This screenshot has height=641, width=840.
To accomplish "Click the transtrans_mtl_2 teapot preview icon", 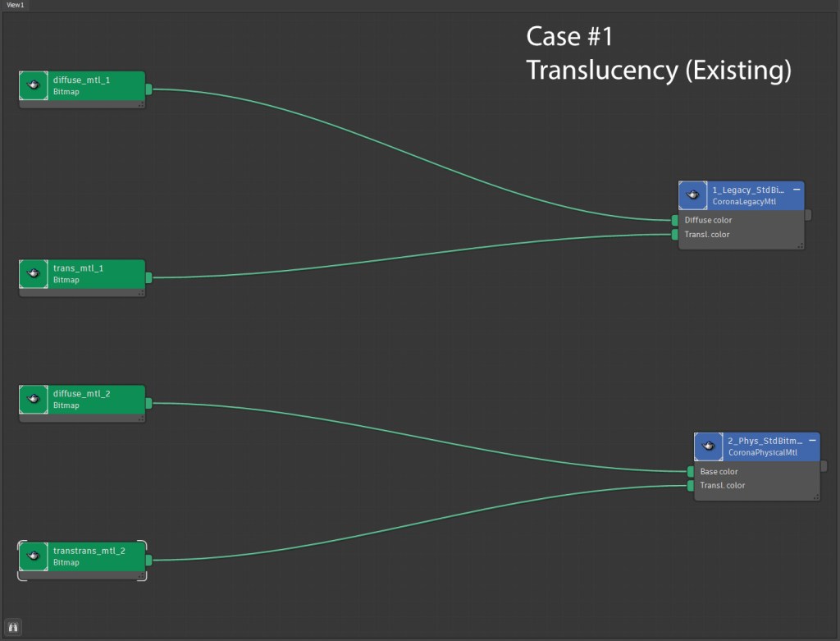I will pos(34,556).
